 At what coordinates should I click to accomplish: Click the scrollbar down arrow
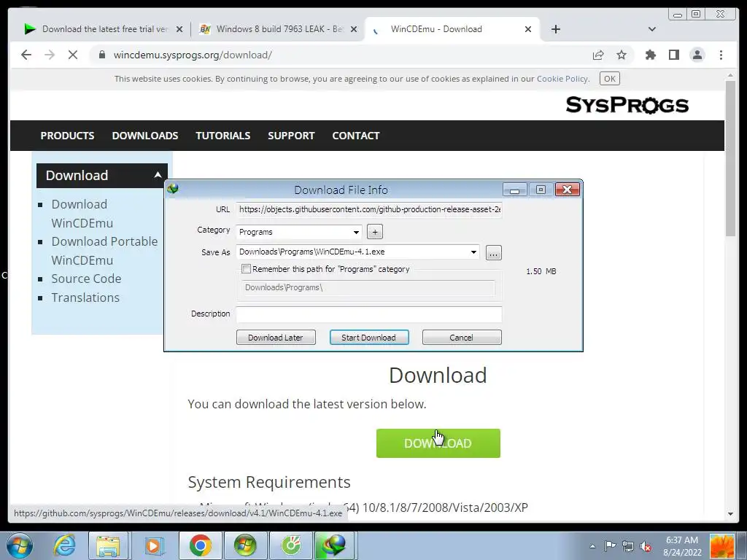[730, 514]
